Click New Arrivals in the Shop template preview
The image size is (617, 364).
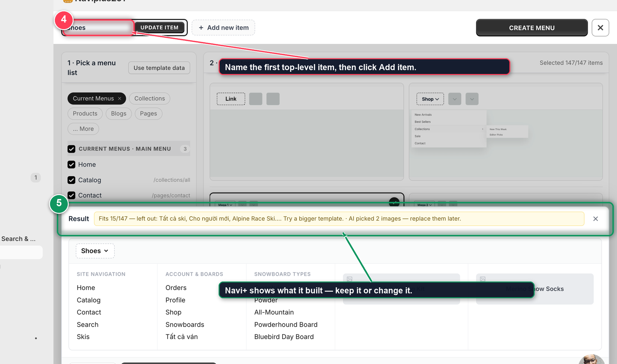(423, 115)
